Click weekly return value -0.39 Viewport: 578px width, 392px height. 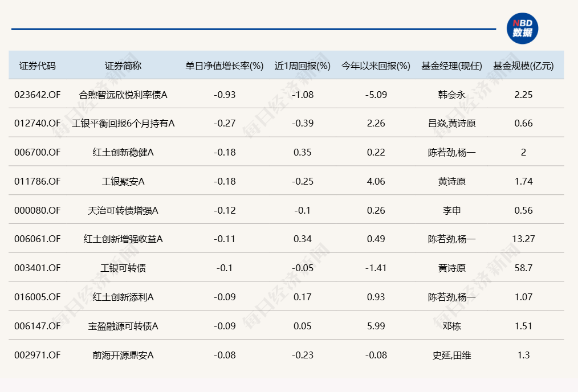(303, 123)
